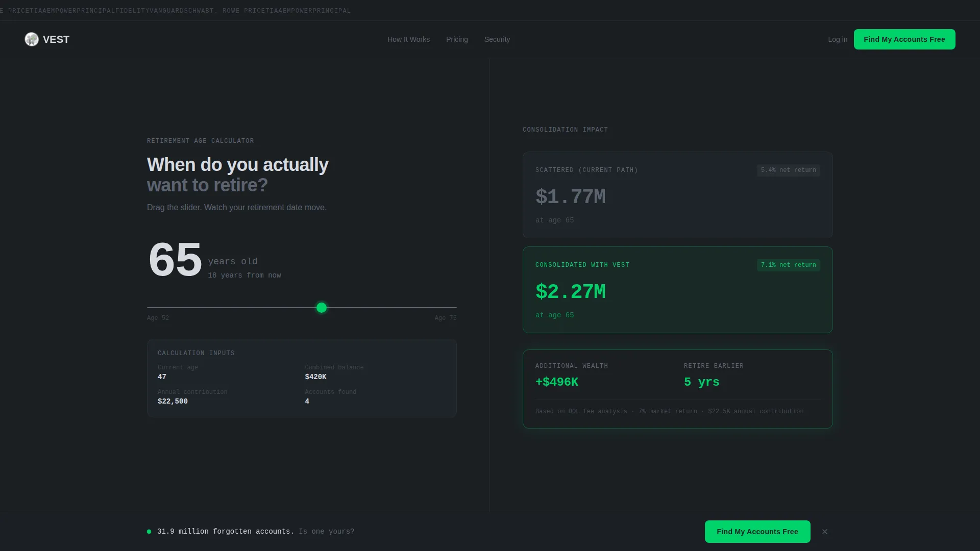Click the 'When do you actually' headline

[x=238, y=165]
